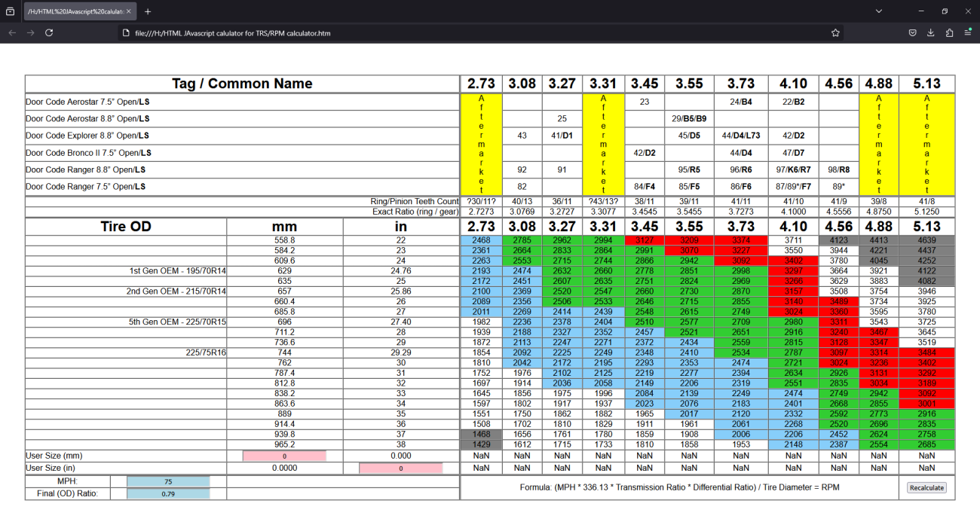Click the Recalculate button
The image size is (980, 531).
[926, 487]
